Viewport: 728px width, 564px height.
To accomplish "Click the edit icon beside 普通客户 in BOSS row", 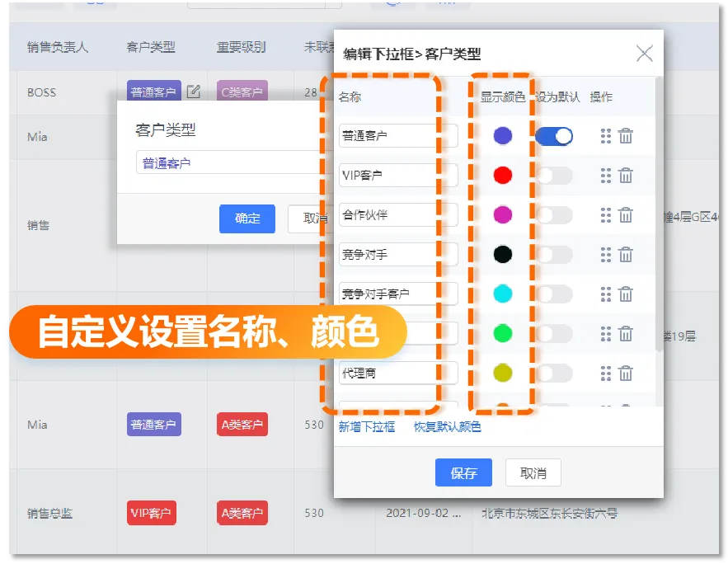I will pos(193,92).
